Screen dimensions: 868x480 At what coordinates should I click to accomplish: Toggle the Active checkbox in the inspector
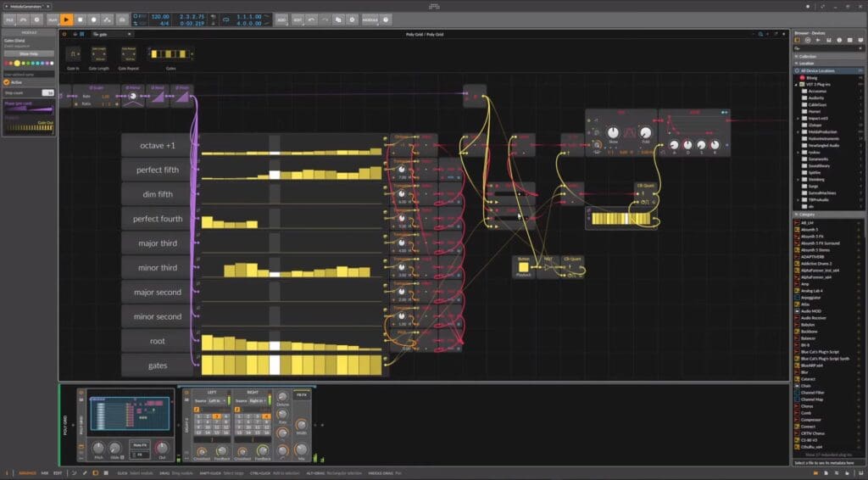pyautogui.click(x=7, y=82)
